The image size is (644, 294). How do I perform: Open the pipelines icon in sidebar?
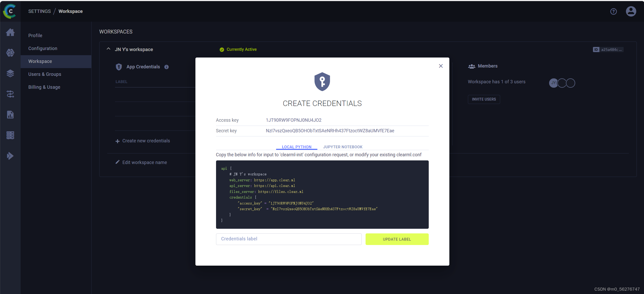[10, 94]
